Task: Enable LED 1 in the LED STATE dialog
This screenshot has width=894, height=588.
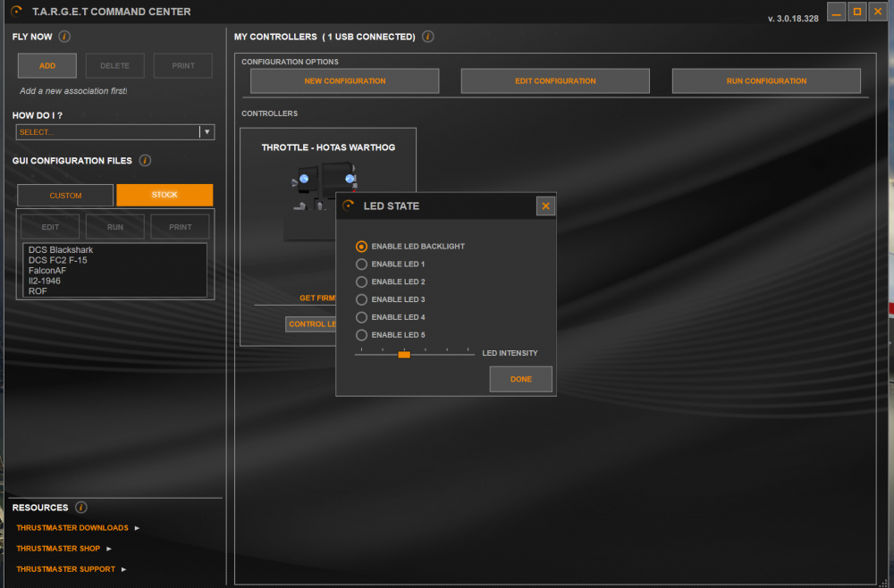Action: click(361, 264)
